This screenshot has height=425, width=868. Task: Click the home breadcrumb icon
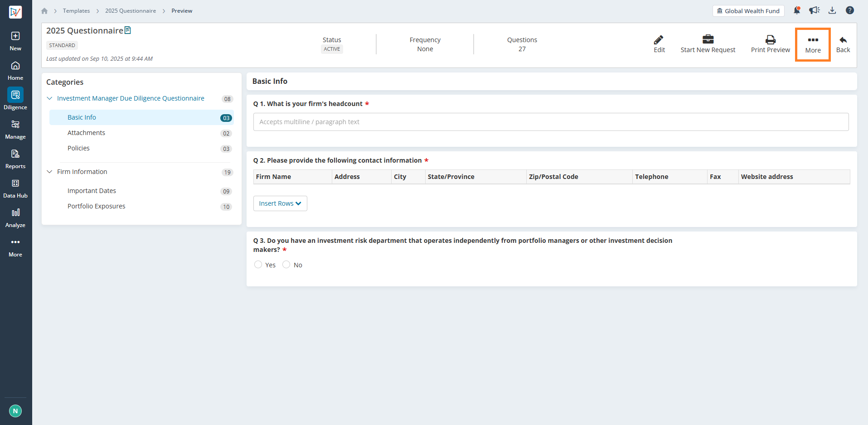[44, 11]
